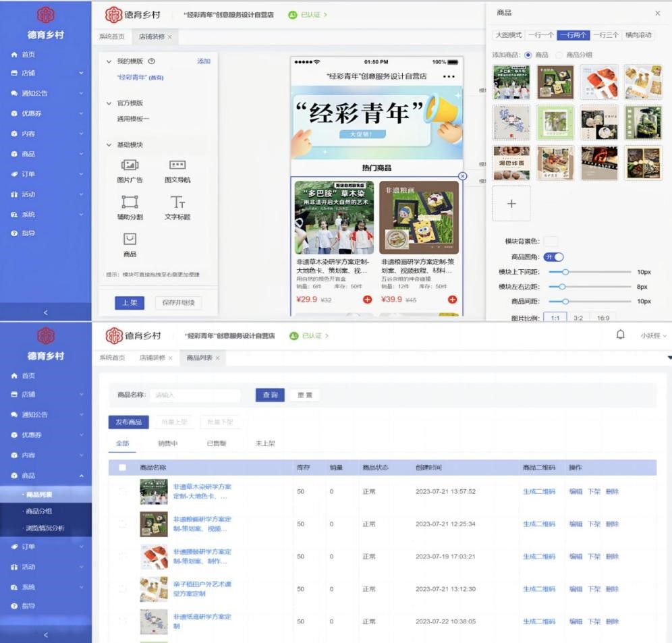
Task: Select the 图文导航 module icon
Action: [177, 165]
